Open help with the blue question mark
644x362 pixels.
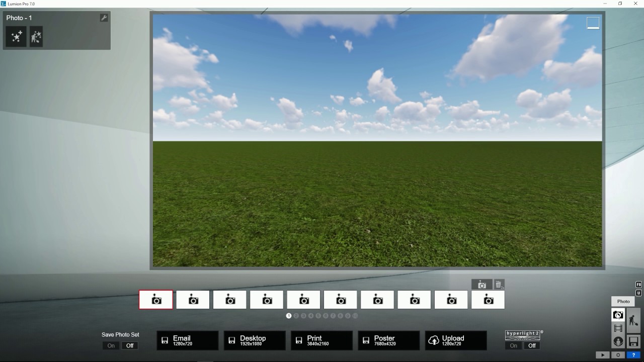coord(634,355)
